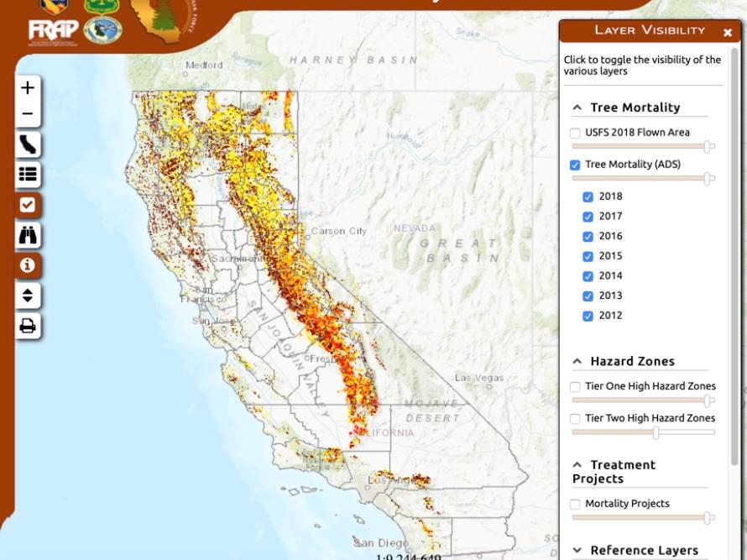Select the info identify tool
Viewport: 747px width, 560px height.
(x=28, y=266)
